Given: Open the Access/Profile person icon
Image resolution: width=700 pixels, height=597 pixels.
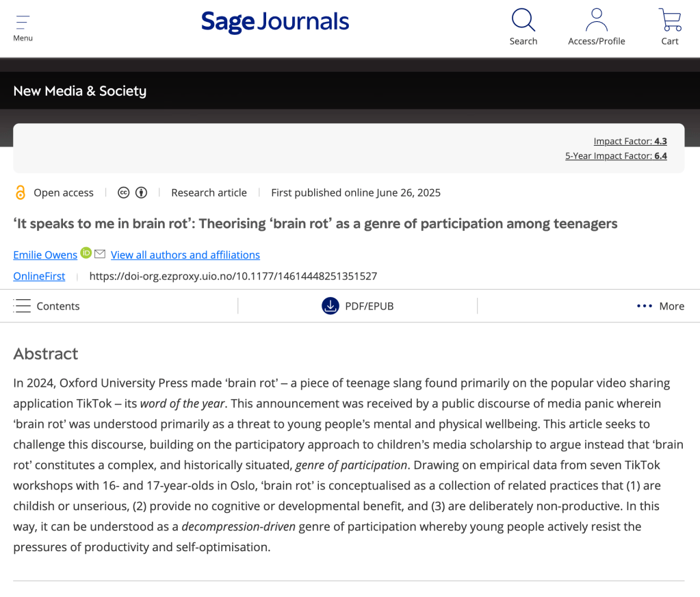Looking at the screenshot, I should point(596,20).
